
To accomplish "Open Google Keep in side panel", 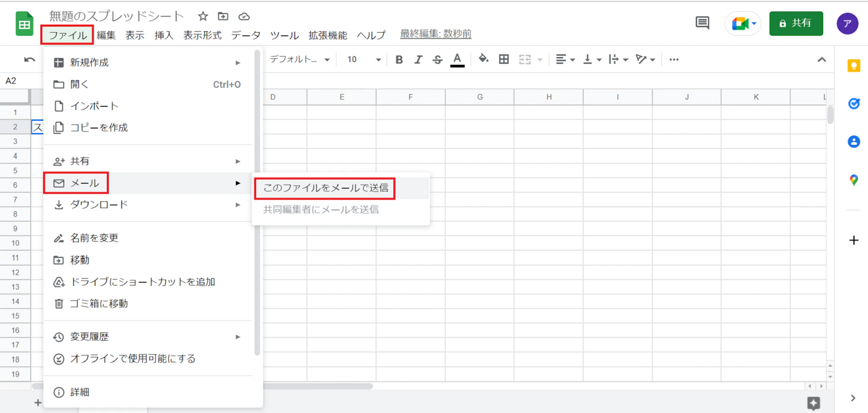I will pyautogui.click(x=854, y=66).
